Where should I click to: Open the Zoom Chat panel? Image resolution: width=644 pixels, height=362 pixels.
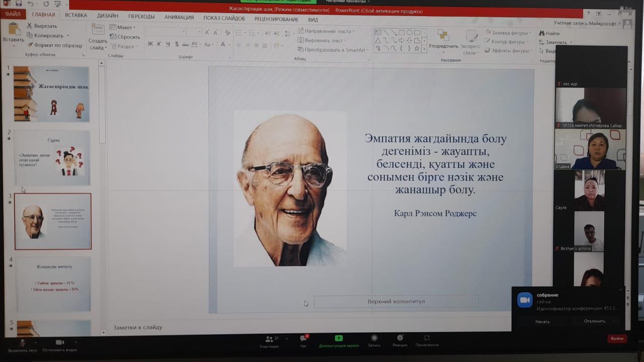click(303, 340)
